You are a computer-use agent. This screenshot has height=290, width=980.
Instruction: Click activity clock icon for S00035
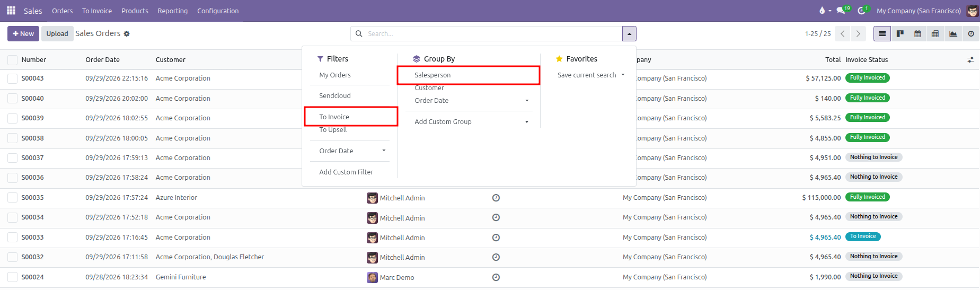[496, 198]
